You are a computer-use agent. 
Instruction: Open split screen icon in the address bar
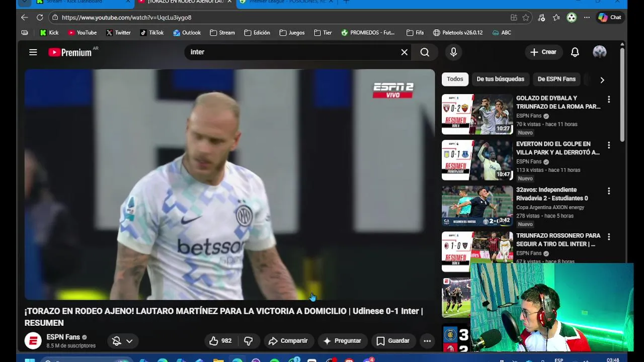pyautogui.click(x=514, y=18)
